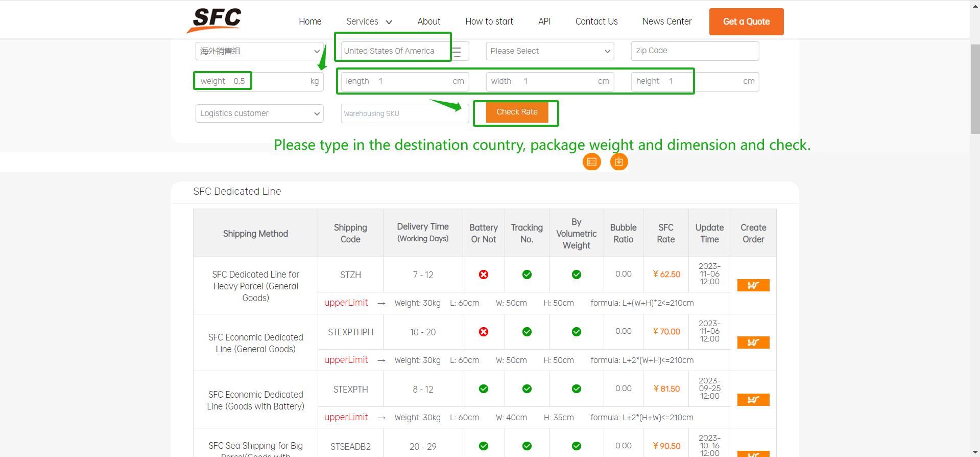This screenshot has width=980, height=457.
Task: Click SFC Dedicated Line for Heavy Parcel name
Action: pos(255,286)
